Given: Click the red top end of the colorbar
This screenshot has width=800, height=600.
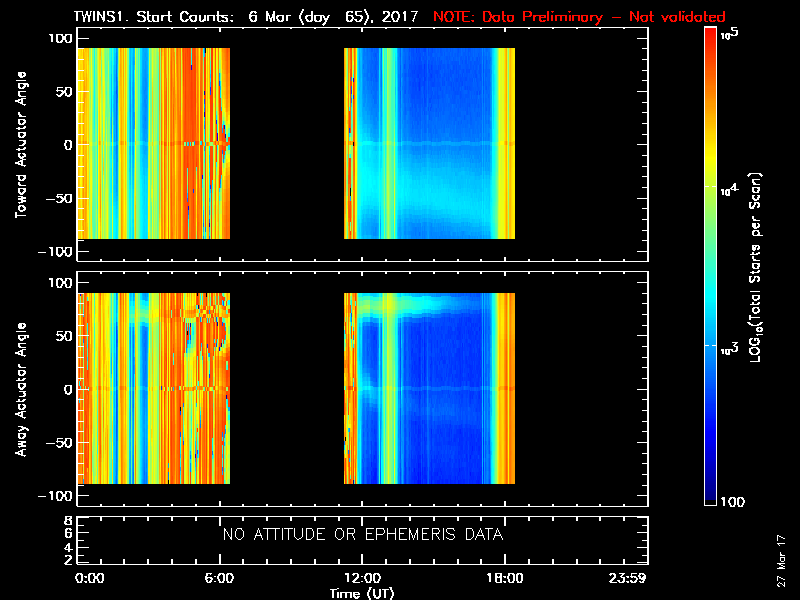Looking at the screenshot, I should coord(711,36).
